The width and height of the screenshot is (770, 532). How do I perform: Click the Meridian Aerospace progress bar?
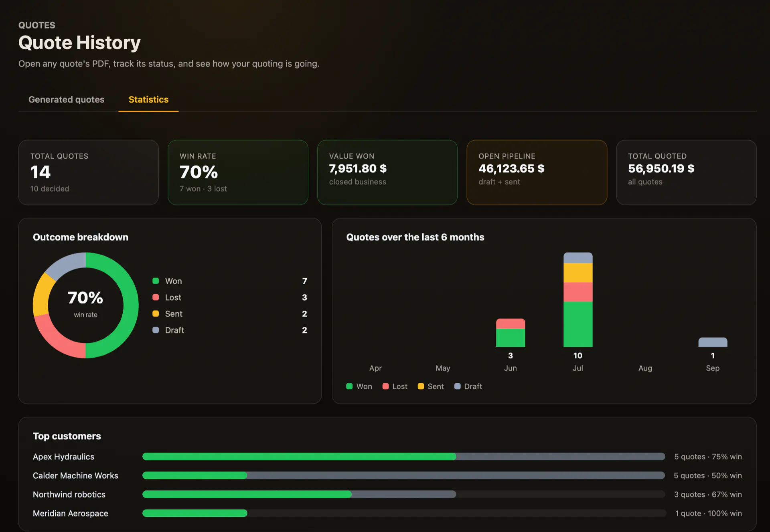[404, 513]
